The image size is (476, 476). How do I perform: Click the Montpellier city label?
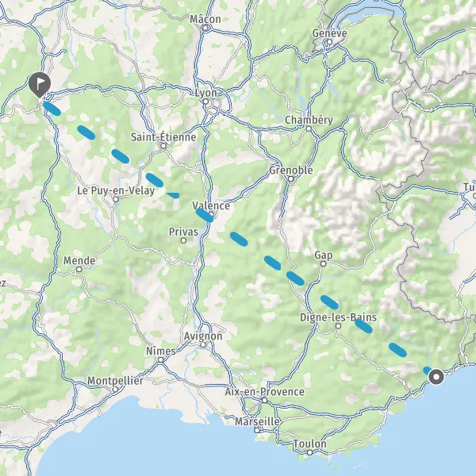point(115,381)
